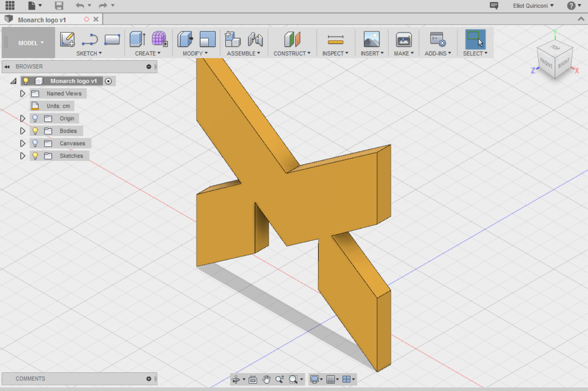The image size is (588, 391).
Task: Toggle visibility of Monarch logo v1 component
Action: 26,81
